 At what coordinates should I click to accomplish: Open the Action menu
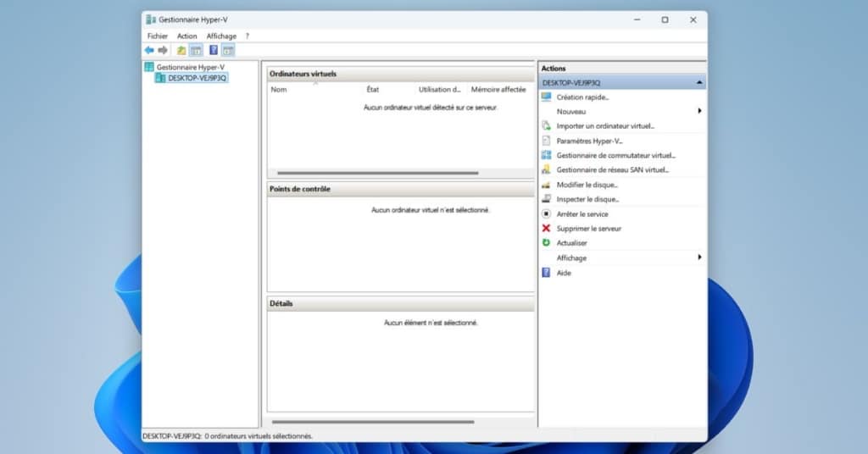pos(186,36)
